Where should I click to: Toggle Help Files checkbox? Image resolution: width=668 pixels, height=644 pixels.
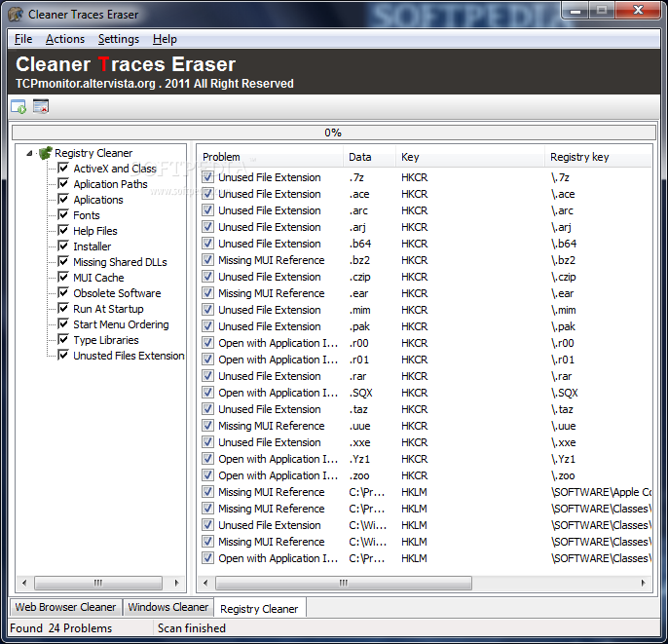tap(63, 231)
